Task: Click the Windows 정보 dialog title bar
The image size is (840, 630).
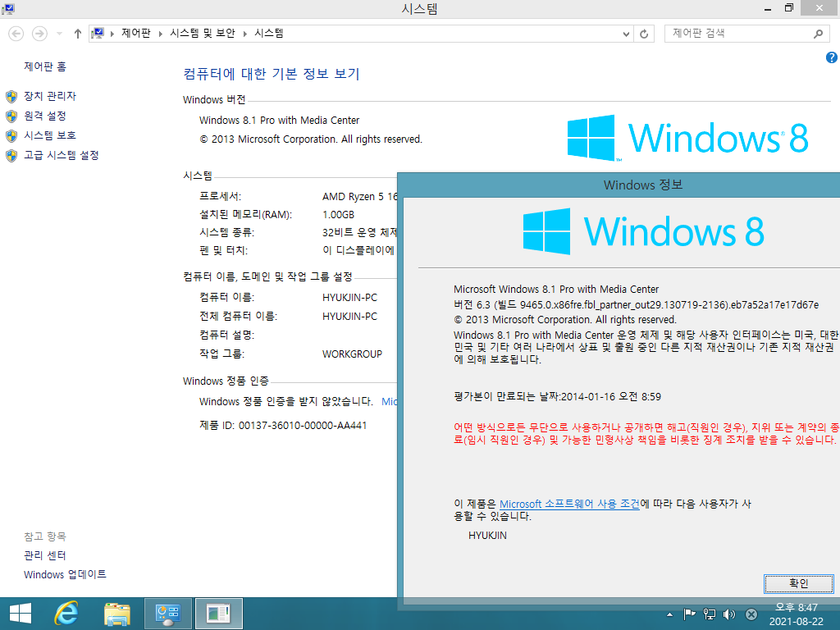Action: coord(619,185)
